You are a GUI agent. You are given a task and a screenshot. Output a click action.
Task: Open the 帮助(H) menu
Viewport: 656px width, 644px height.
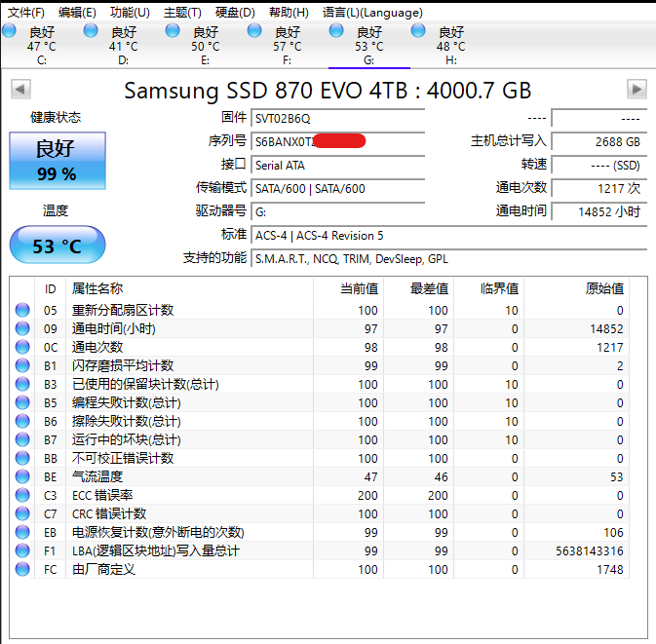coord(289,13)
